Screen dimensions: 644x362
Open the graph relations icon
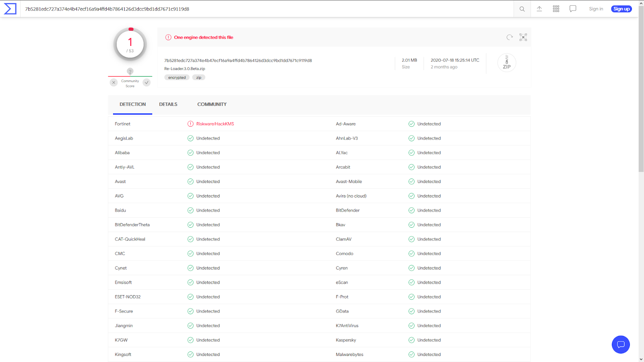(x=523, y=37)
